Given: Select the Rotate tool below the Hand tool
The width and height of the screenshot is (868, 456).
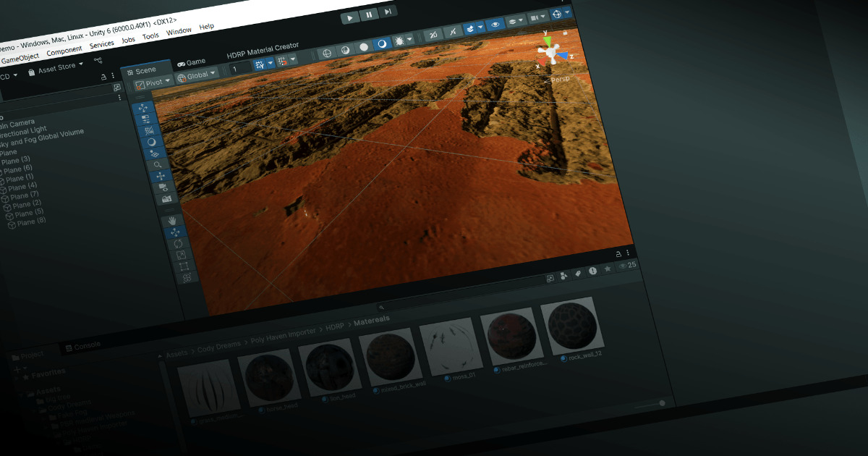Looking at the screenshot, I should coord(177,244).
